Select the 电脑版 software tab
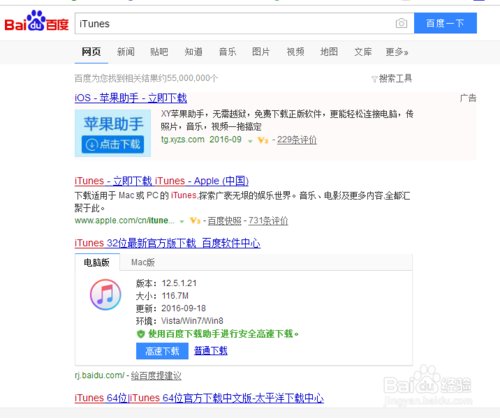Screen dimensions: 500x418 pos(97,263)
